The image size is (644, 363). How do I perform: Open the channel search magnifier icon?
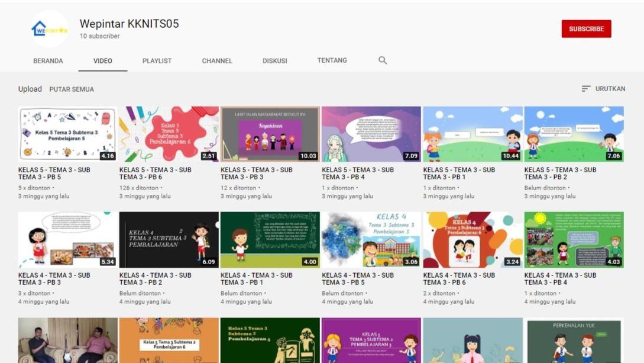tap(383, 60)
